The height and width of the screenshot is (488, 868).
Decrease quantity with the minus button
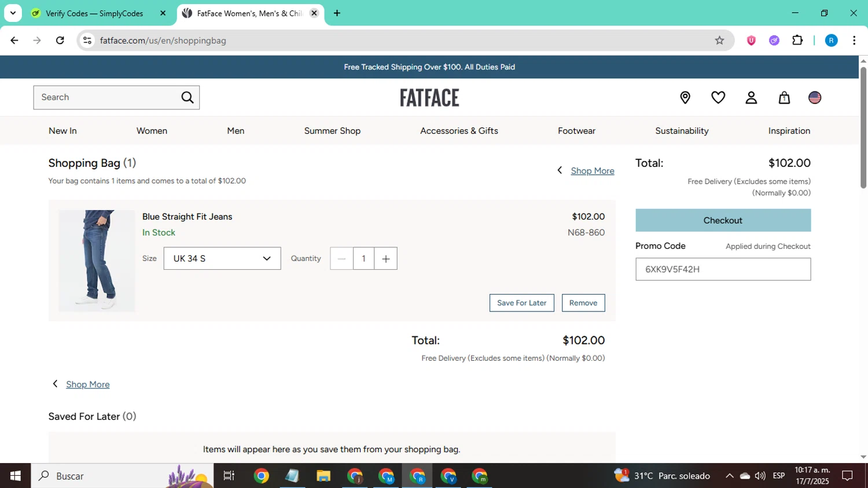pyautogui.click(x=341, y=258)
